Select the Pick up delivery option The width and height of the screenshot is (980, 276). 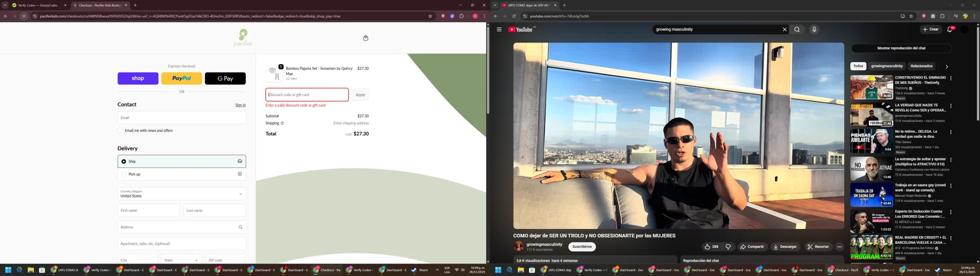pos(182,174)
